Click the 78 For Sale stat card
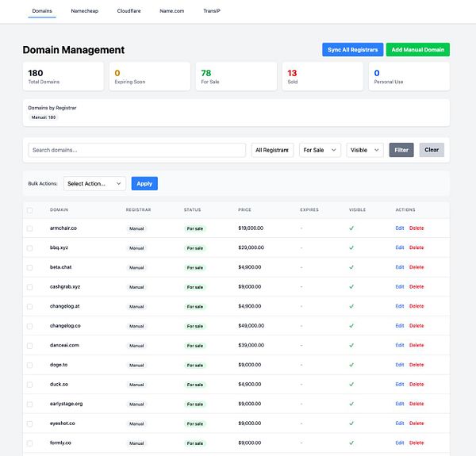Image resolution: width=476 pixels, height=456 pixels. click(x=236, y=76)
